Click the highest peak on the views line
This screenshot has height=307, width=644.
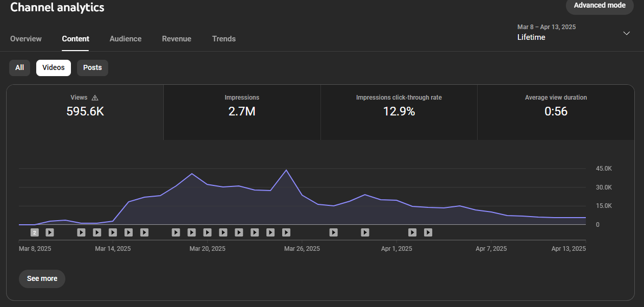tap(286, 170)
